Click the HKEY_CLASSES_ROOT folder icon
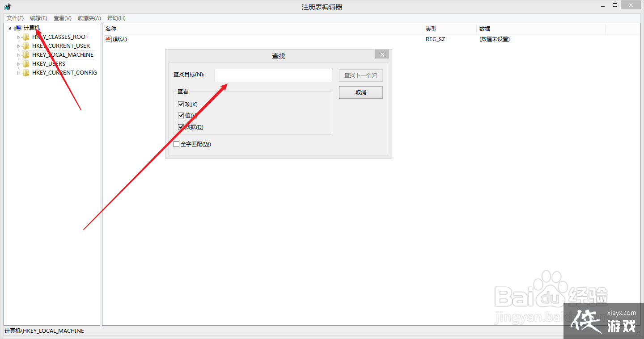 (26, 37)
